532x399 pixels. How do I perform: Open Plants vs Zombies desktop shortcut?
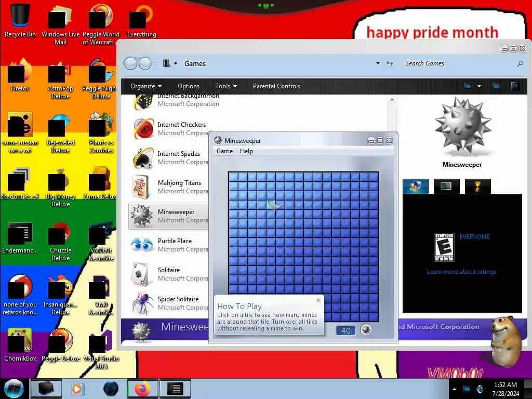pyautogui.click(x=101, y=133)
